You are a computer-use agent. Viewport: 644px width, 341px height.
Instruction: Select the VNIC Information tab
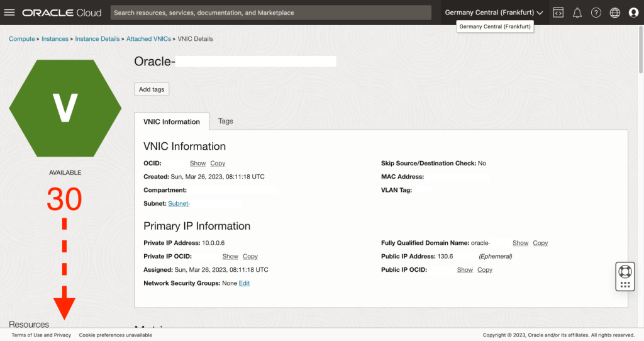(x=172, y=121)
